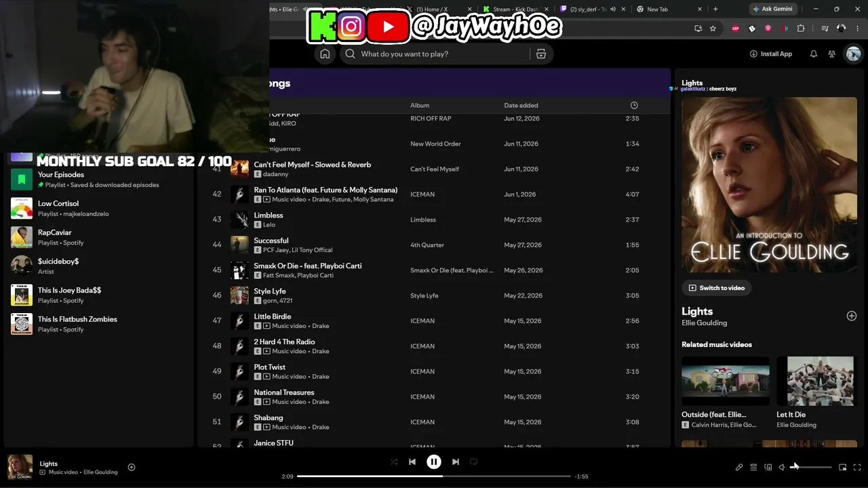Click the Ask Gemini button
This screenshot has width=868, height=488.
coord(772,9)
